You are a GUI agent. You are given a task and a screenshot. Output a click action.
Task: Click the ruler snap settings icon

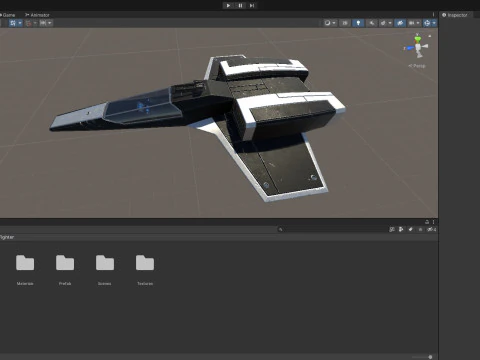pyautogui.click(x=43, y=23)
